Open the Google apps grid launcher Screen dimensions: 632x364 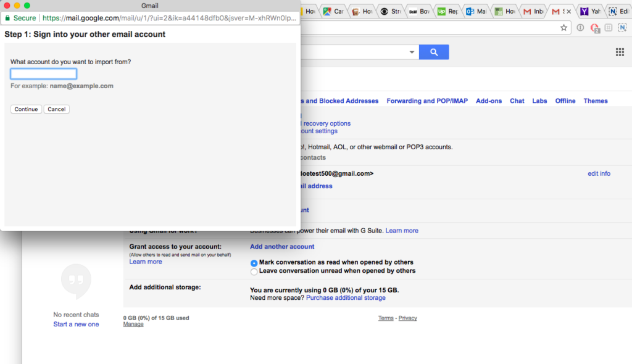point(620,52)
